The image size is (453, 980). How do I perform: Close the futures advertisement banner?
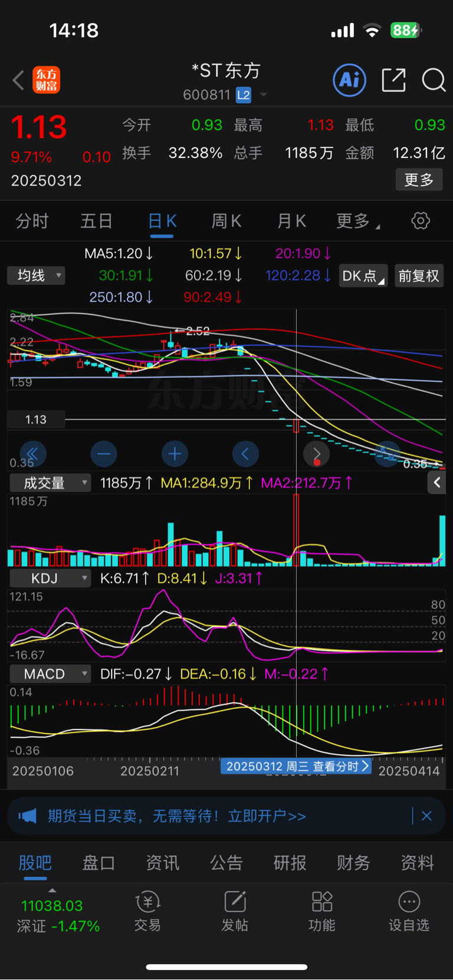(427, 816)
